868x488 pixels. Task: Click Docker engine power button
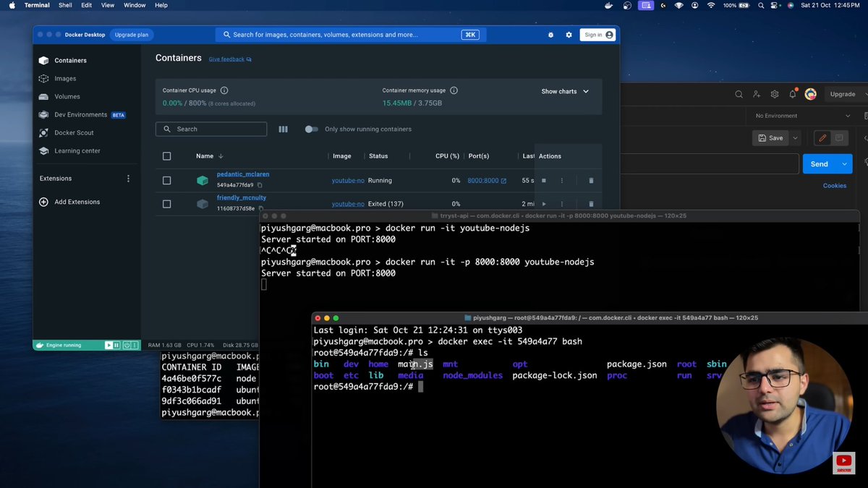point(127,346)
